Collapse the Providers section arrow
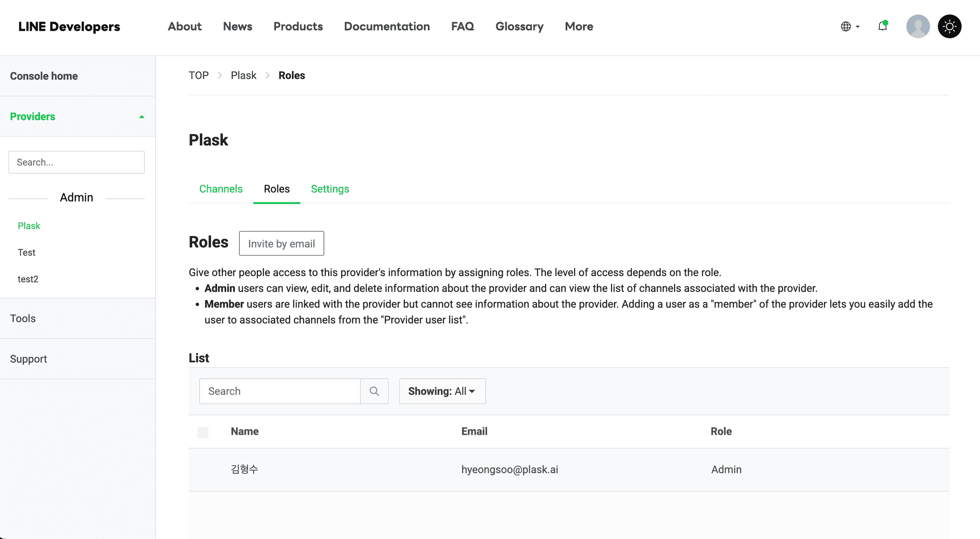 pyautogui.click(x=142, y=117)
